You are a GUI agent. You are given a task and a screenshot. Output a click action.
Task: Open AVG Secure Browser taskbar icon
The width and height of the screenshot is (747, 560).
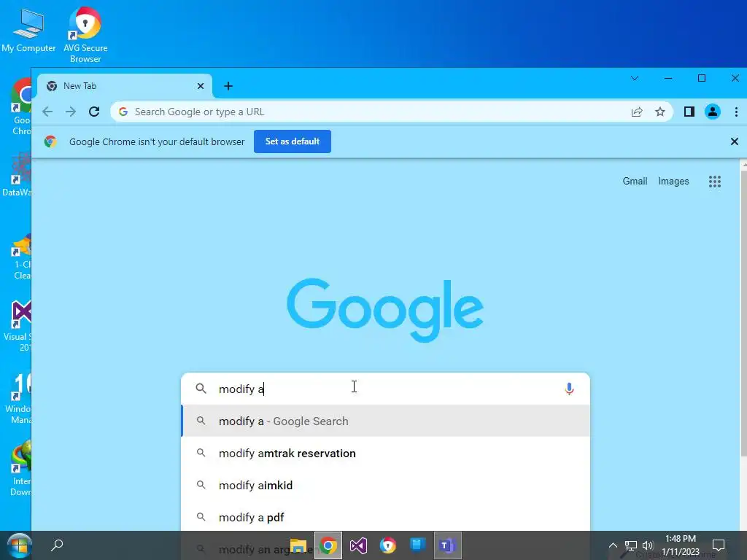[x=388, y=545]
